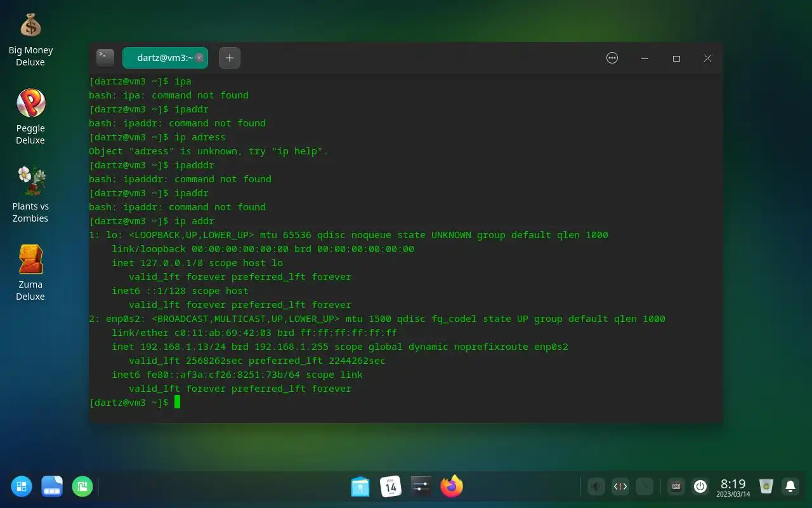Close the terminal window

coord(707,58)
